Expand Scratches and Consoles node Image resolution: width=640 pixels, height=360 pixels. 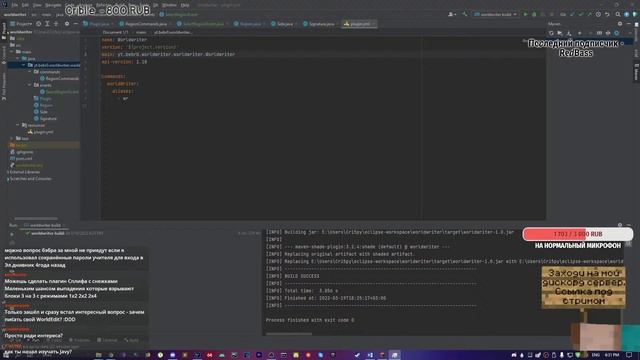[7, 179]
